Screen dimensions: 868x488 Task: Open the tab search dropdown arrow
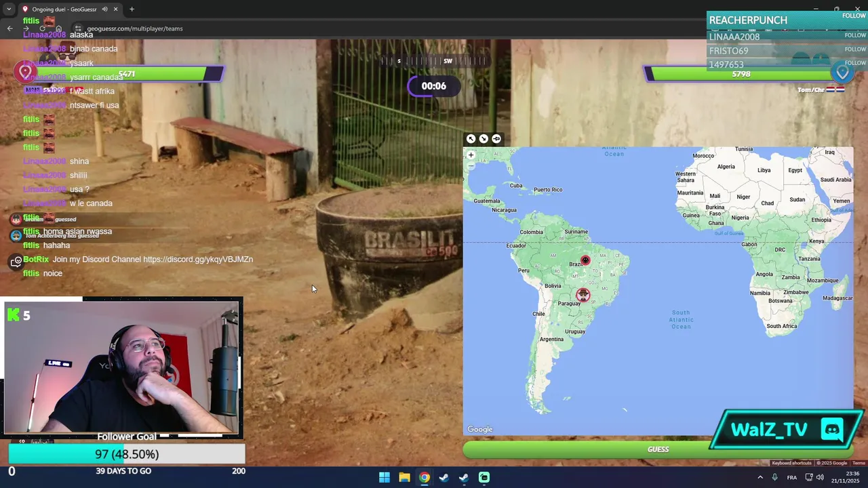click(8, 9)
